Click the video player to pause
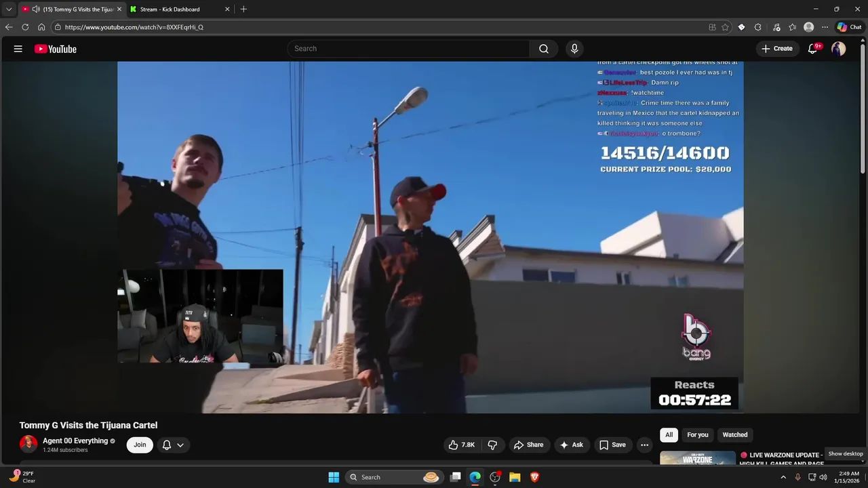The image size is (868, 488). click(x=430, y=237)
